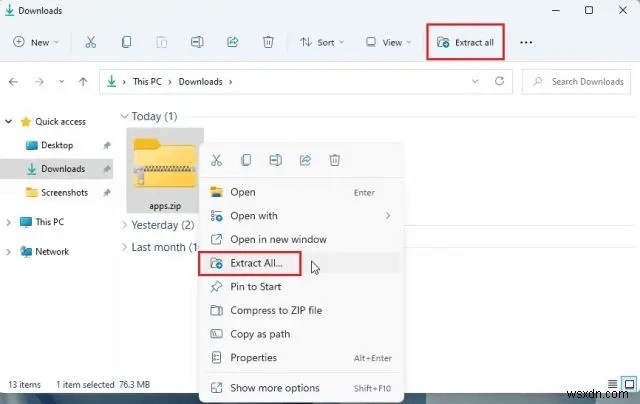Choose Compress to ZIP file

(x=301, y=310)
